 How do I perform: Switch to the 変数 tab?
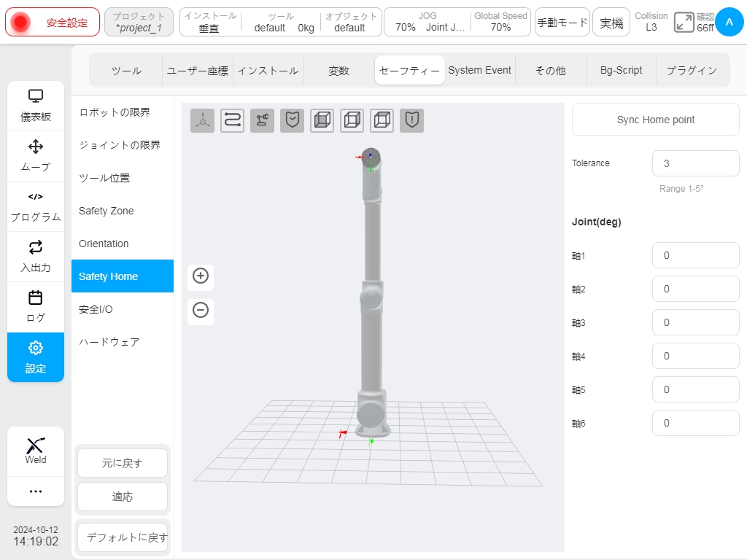coord(338,71)
